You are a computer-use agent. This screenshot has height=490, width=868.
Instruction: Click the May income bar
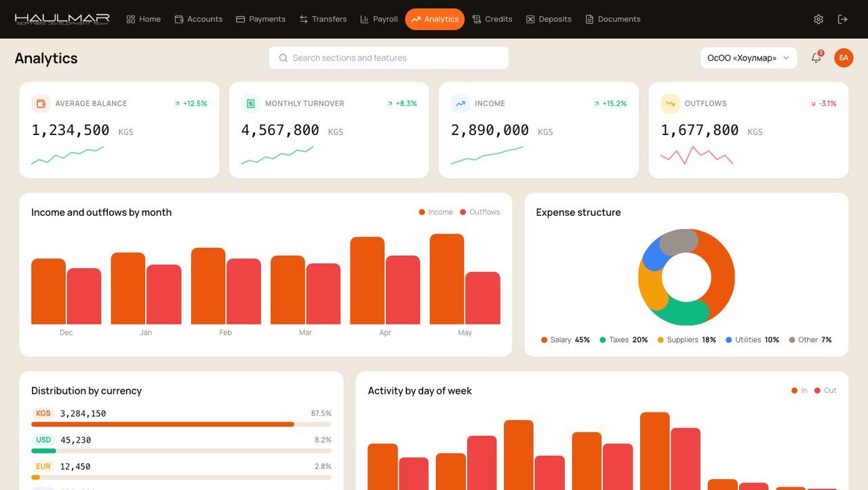pyautogui.click(x=447, y=279)
